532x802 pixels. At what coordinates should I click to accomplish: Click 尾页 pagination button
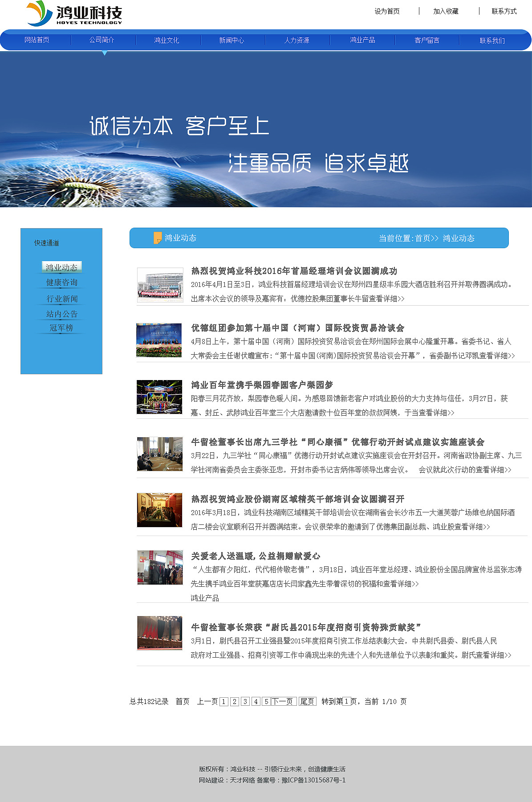pos(307,701)
